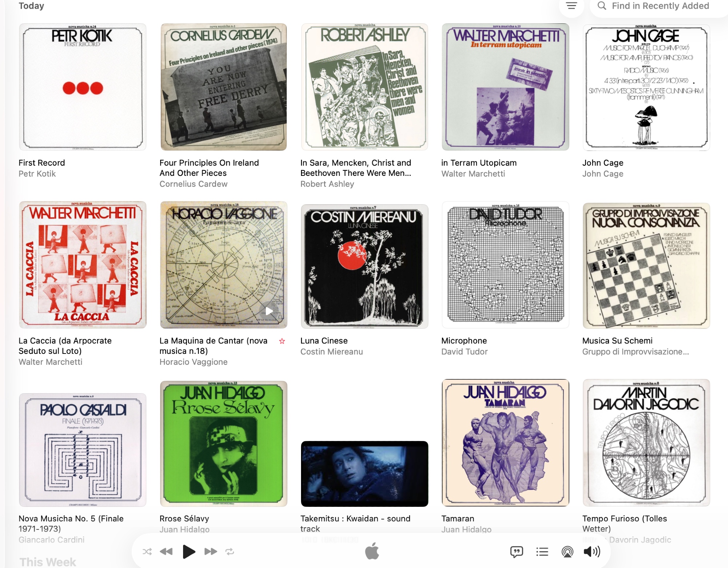Focus the Find in Recently Added field
The width and height of the screenshot is (728, 568).
pyautogui.click(x=659, y=6)
